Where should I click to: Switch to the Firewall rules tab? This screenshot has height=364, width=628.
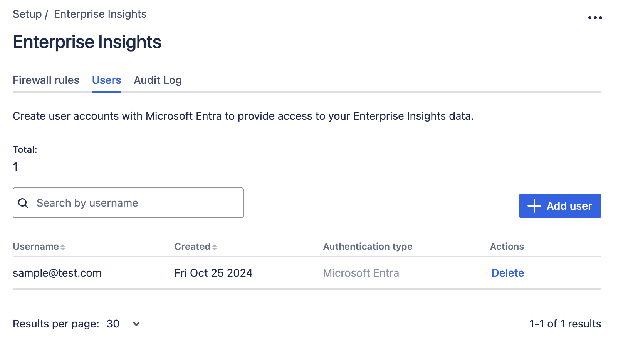pos(46,80)
